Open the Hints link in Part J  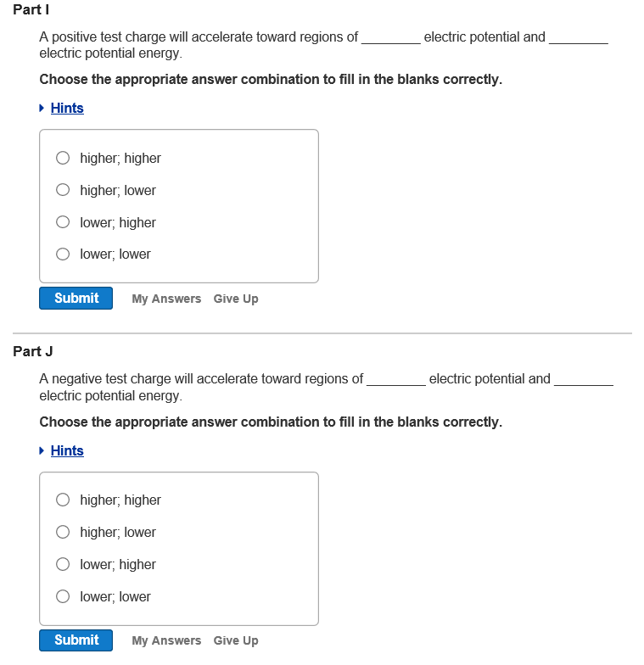click(67, 450)
